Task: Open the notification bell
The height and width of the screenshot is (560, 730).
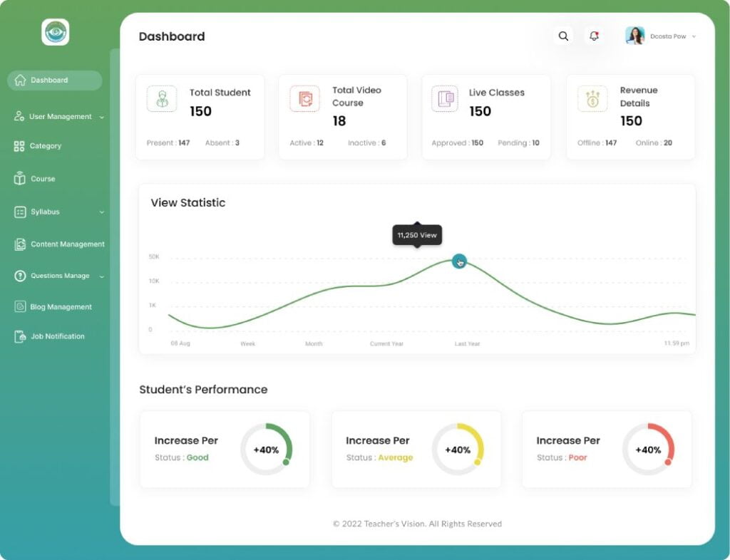Action: pos(594,36)
